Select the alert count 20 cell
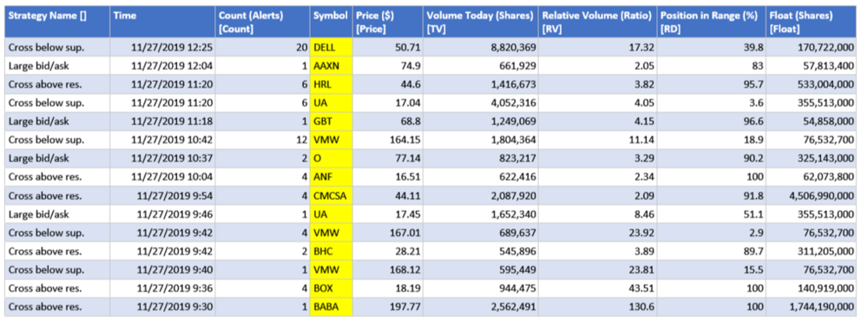The width and height of the screenshot is (868, 324). [x=263, y=48]
